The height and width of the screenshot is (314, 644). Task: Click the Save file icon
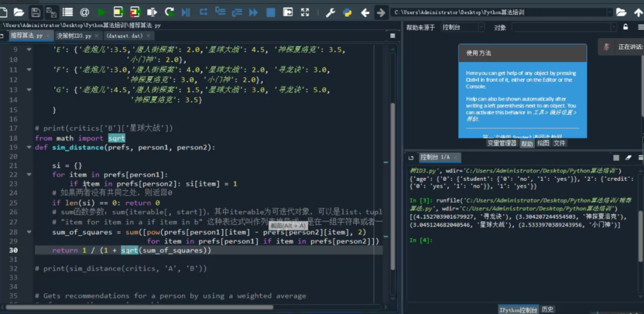[36, 12]
